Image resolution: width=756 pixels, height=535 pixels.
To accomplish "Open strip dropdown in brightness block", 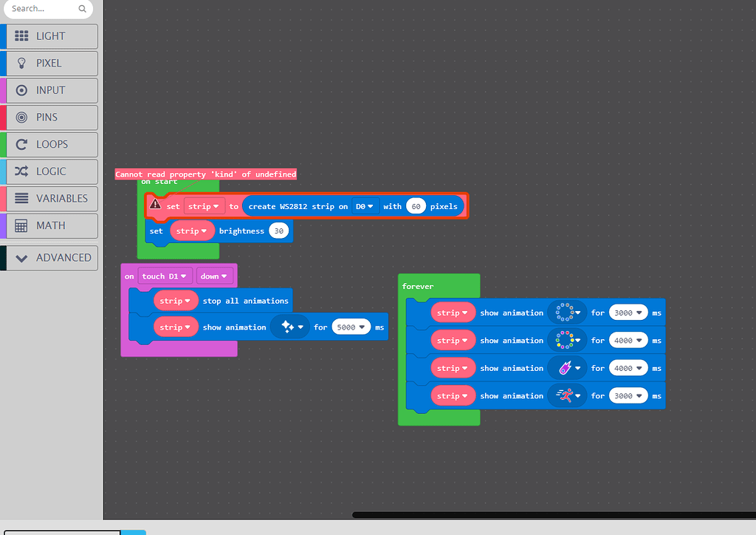I will pyautogui.click(x=192, y=231).
